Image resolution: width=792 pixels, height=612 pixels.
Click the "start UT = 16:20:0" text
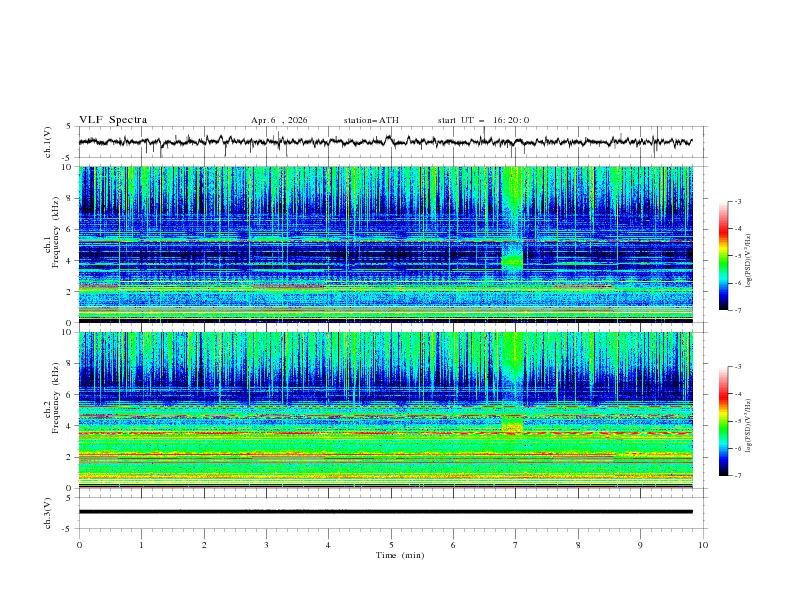pos(483,120)
